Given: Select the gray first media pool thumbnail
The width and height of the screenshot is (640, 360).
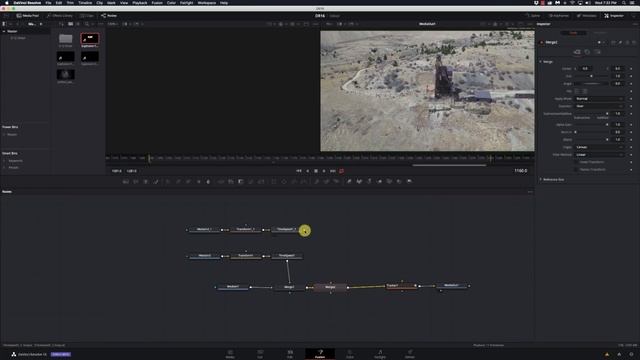Looking at the screenshot, I should (x=65, y=39).
